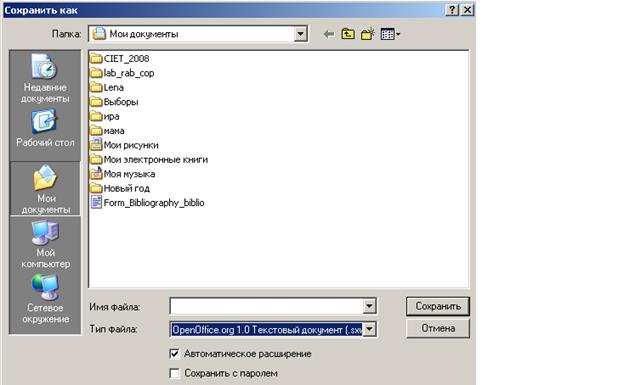Open Недавние документы in the sidebar
618x385 pixels.
45,79
